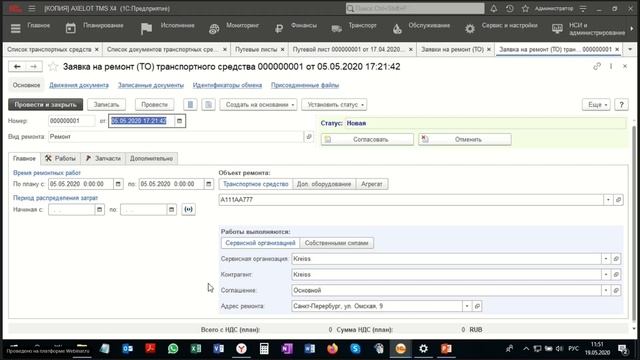Expand the Сервисная организация dropdown arrow
The image size is (640, 360).
pos(606,259)
